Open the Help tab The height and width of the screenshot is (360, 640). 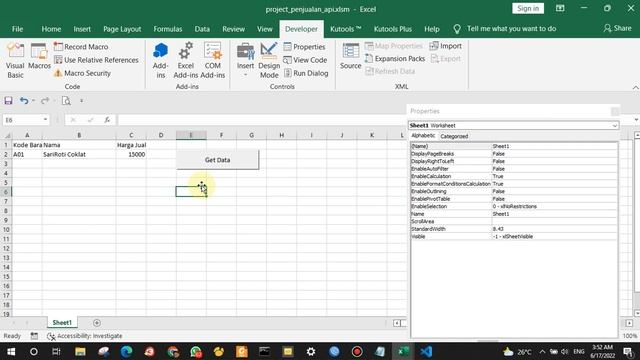pos(431,29)
